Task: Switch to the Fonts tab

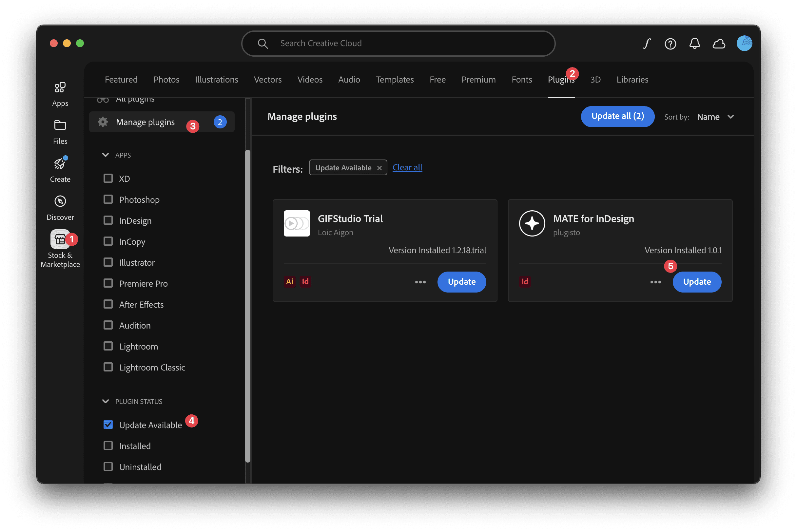Action: coord(522,79)
